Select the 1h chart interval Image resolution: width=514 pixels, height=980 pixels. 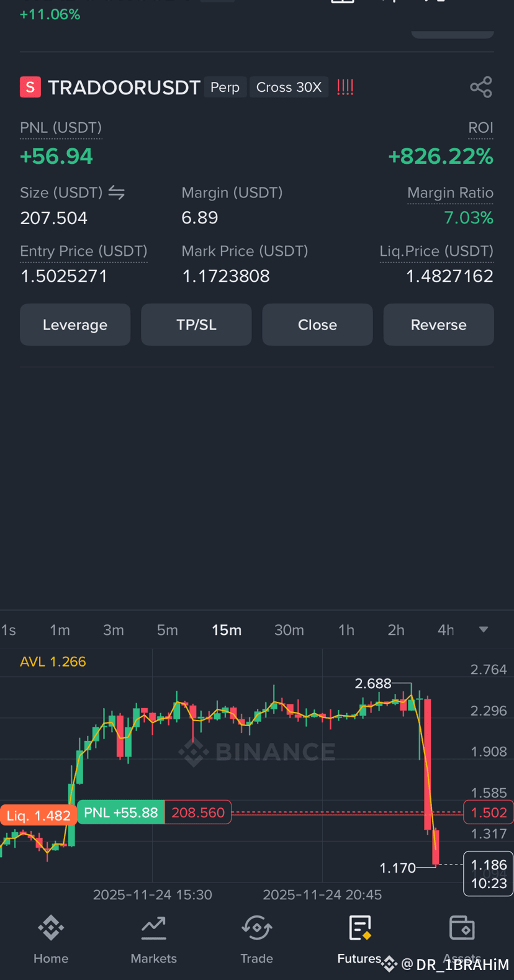(346, 630)
